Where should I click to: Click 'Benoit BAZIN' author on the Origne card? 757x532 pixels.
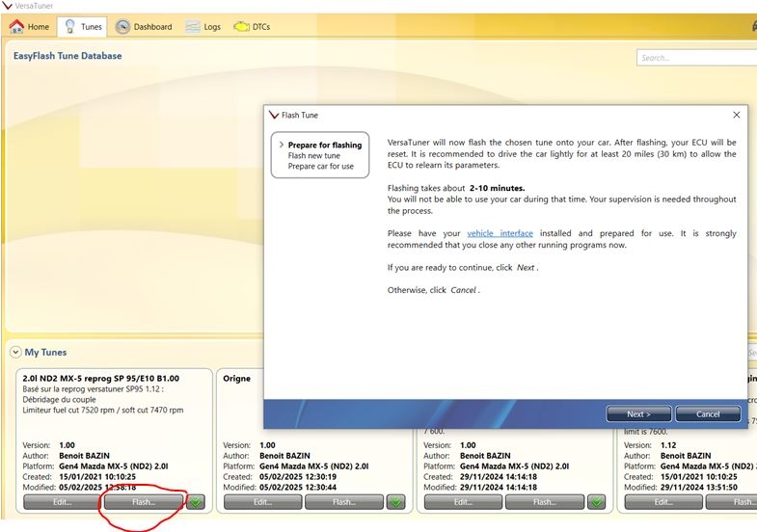[x=284, y=456]
